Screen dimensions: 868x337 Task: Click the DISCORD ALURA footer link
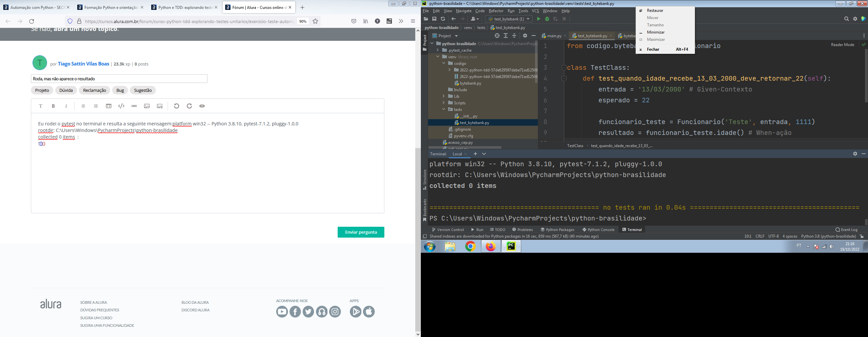click(x=195, y=310)
